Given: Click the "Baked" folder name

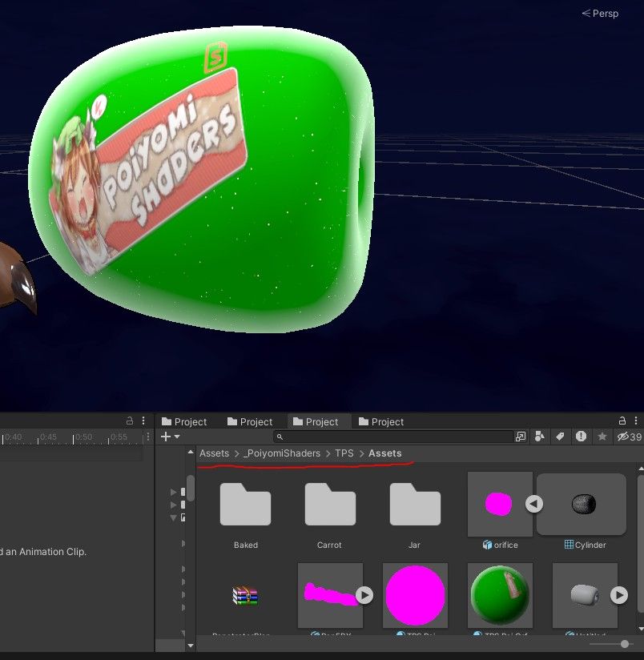Looking at the screenshot, I should pos(246,545).
